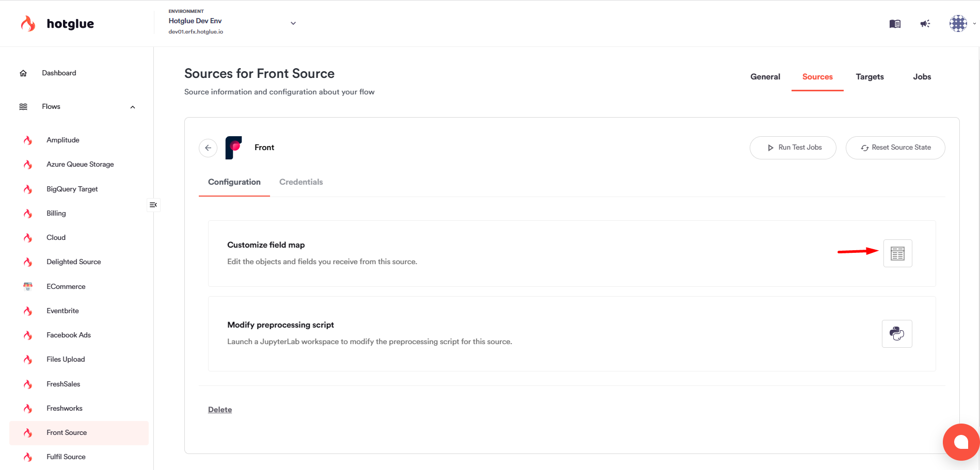Click the Delete link
This screenshot has height=470, width=980.
[x=220, y=410]
